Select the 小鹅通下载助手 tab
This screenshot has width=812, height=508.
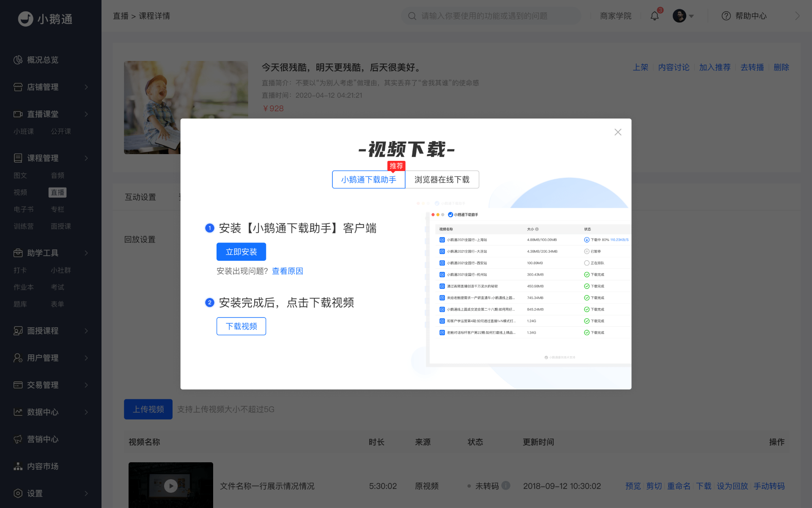coord(369,179)
